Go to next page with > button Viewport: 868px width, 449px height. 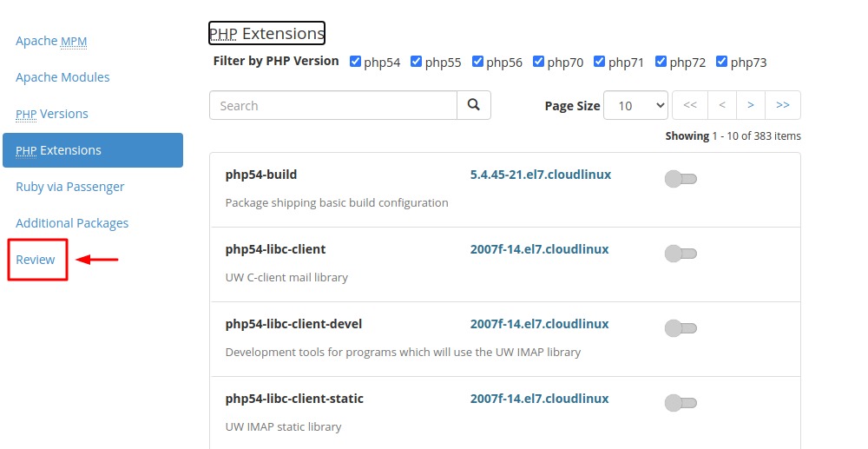pos(751,105)
